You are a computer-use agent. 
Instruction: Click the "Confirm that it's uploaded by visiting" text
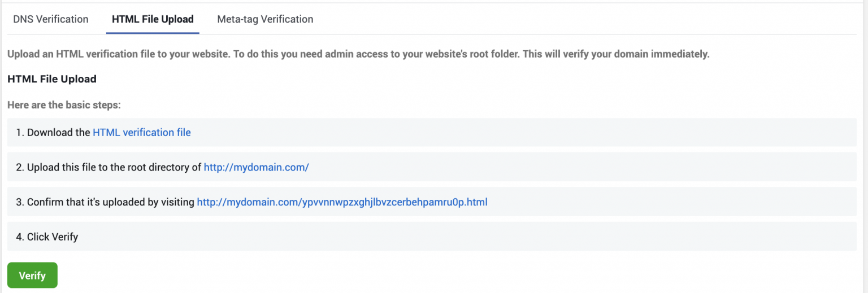(x=111, y=202)
